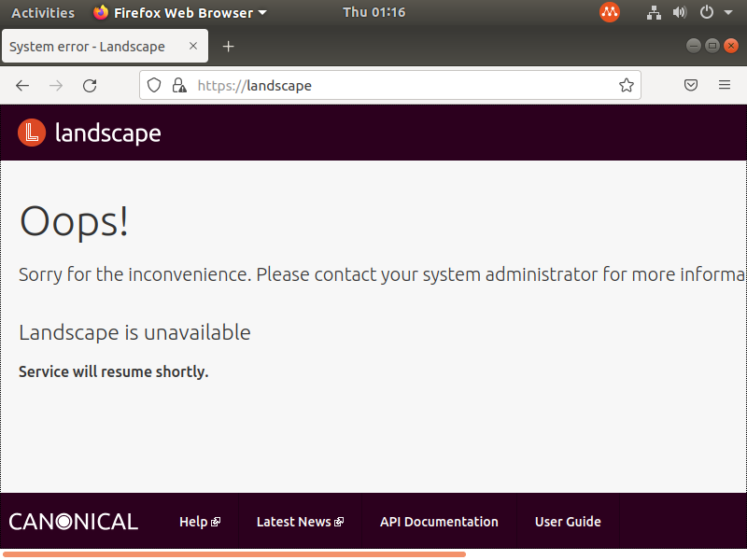View site security lock warning
This screenshot has width=747, height=560.
coord(179,85)
